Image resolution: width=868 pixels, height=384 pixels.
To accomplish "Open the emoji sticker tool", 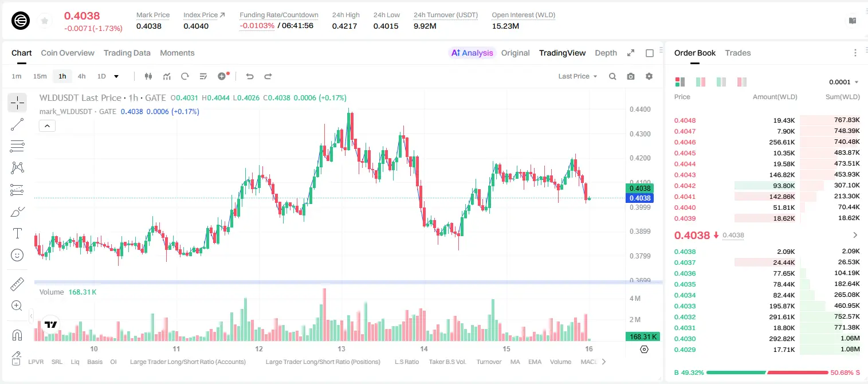I will 17,255.
